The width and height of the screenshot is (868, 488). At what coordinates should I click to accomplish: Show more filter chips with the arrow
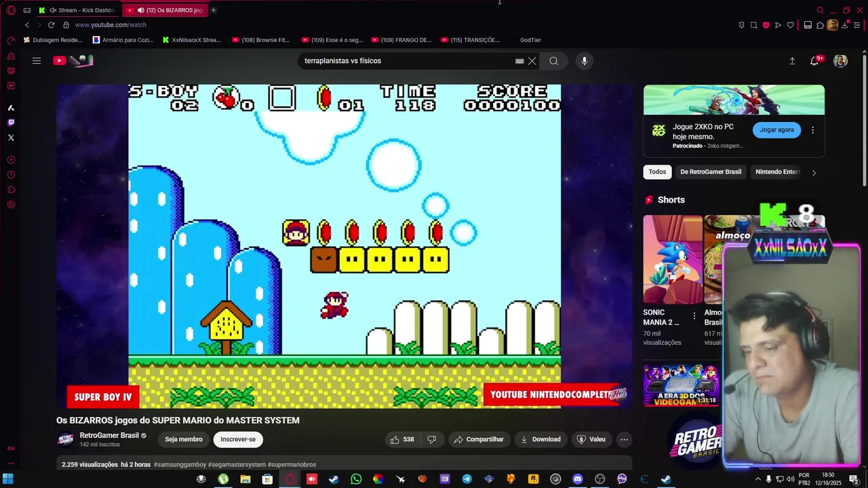814,172
